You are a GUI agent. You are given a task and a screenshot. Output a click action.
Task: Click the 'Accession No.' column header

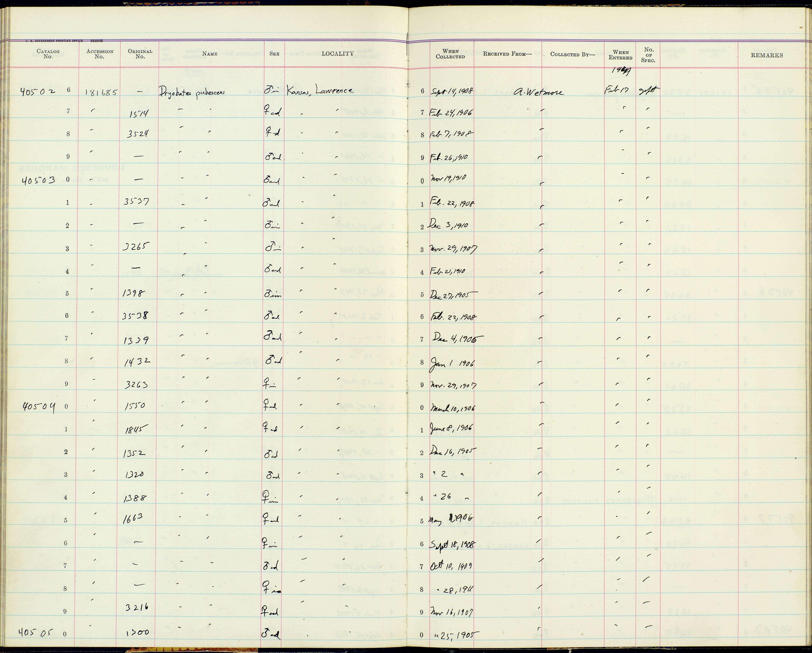pos(99,54)
